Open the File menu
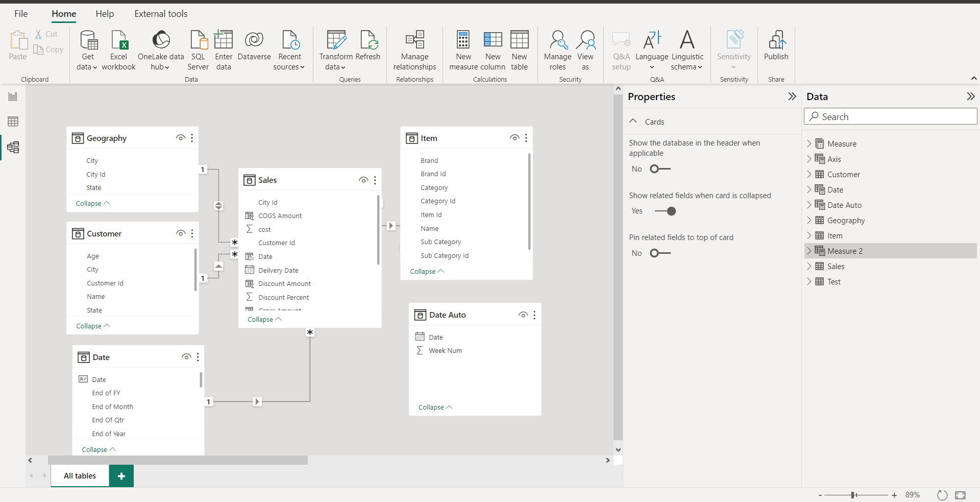This screenshot has width=980, height=502. (x=21, y=14)
